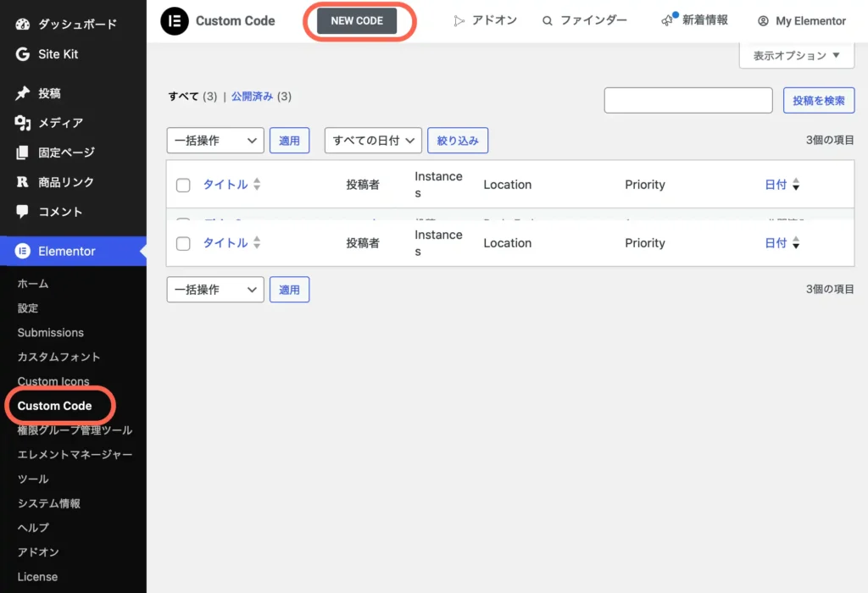Click the R icon for 商品リンク
Screen dimensions: 868x593
23,182
